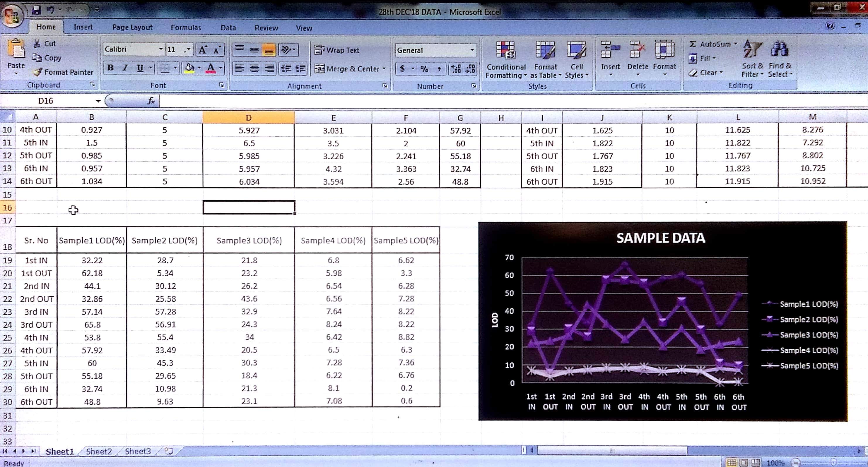This screenshot has width=868, height=467.
Task: Open the General number format dropdown
Action: coord(472,50)
